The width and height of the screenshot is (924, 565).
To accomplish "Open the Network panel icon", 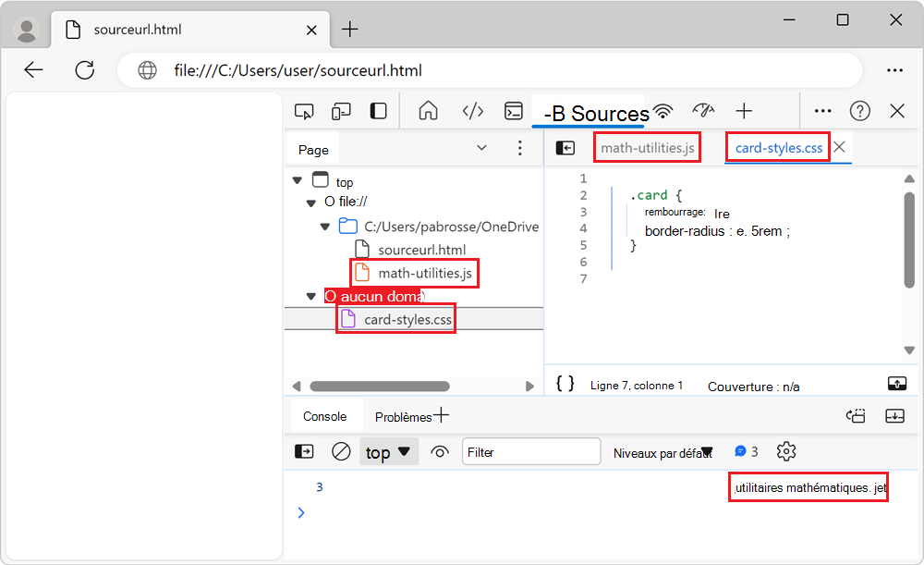I will click(x=663, y=110).
